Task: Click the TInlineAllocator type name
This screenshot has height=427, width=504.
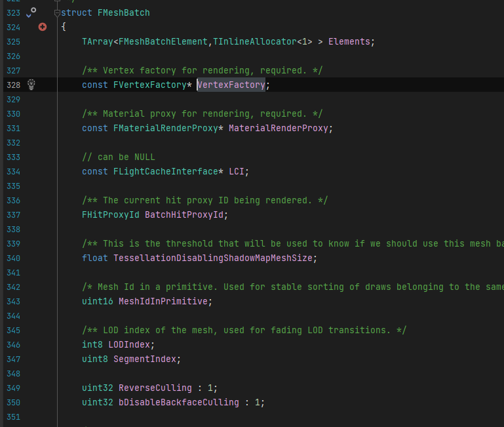Action: pos(254,42)
